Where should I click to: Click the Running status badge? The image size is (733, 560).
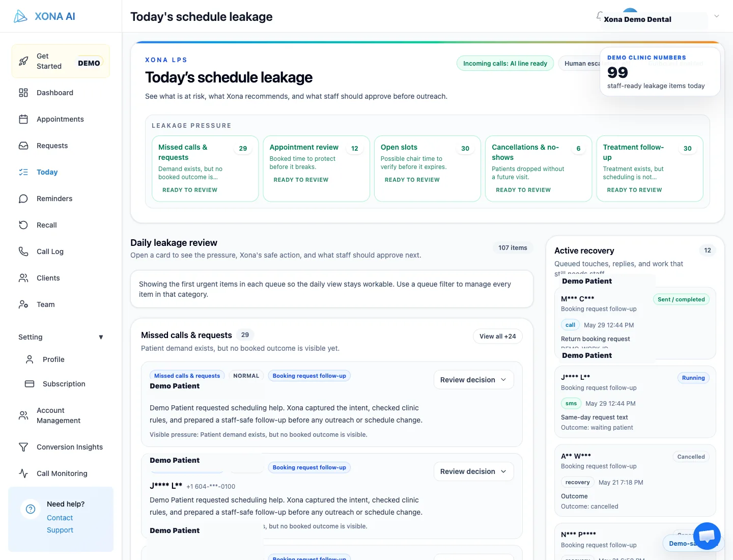click(x=693, y=378)
